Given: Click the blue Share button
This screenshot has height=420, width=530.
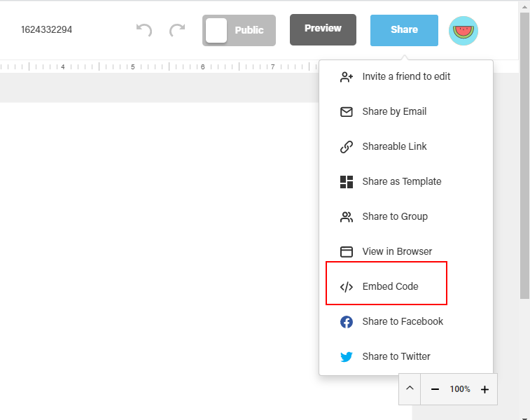Looking at the screenshot, I should pos(404,30).
